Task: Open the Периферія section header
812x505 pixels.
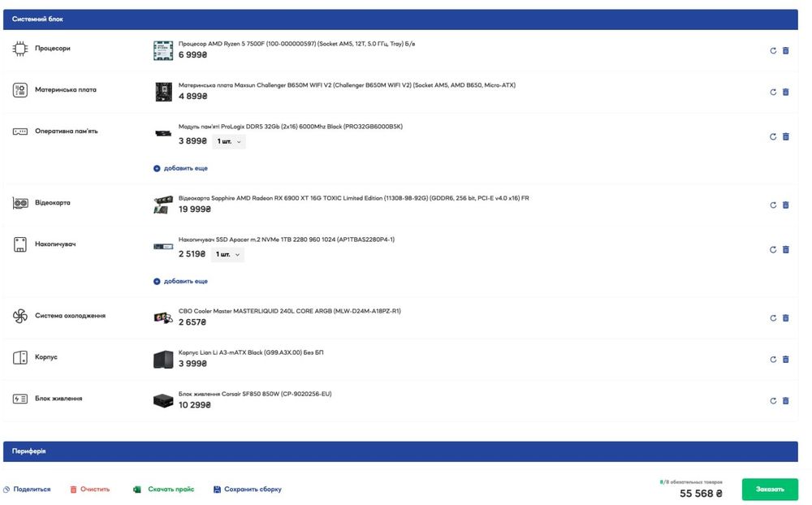Action: click(400, 451)
